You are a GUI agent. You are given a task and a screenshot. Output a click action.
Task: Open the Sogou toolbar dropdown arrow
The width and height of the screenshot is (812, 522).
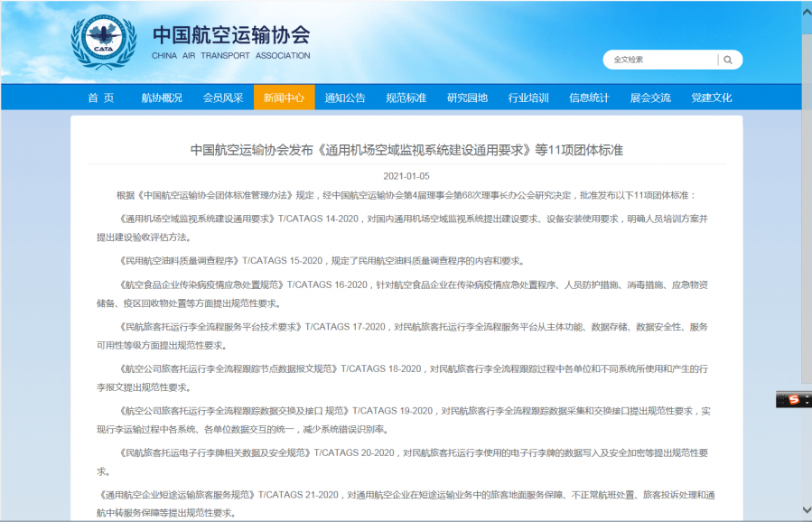tap(807, 403)
